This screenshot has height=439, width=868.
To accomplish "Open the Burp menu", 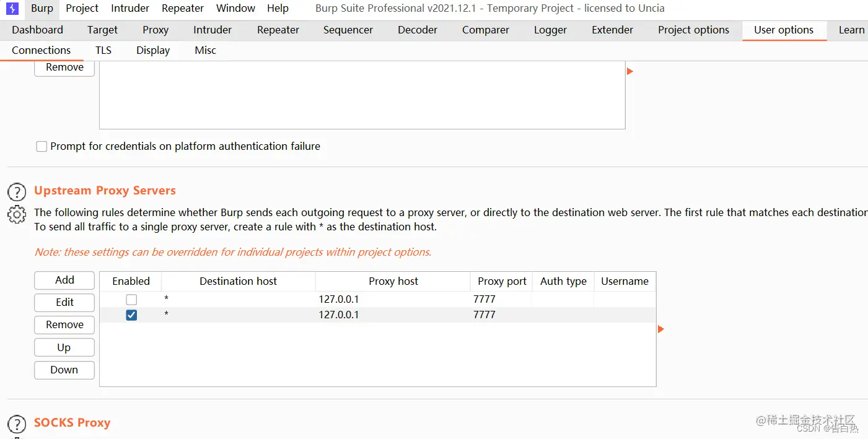I will coord(42,8).
